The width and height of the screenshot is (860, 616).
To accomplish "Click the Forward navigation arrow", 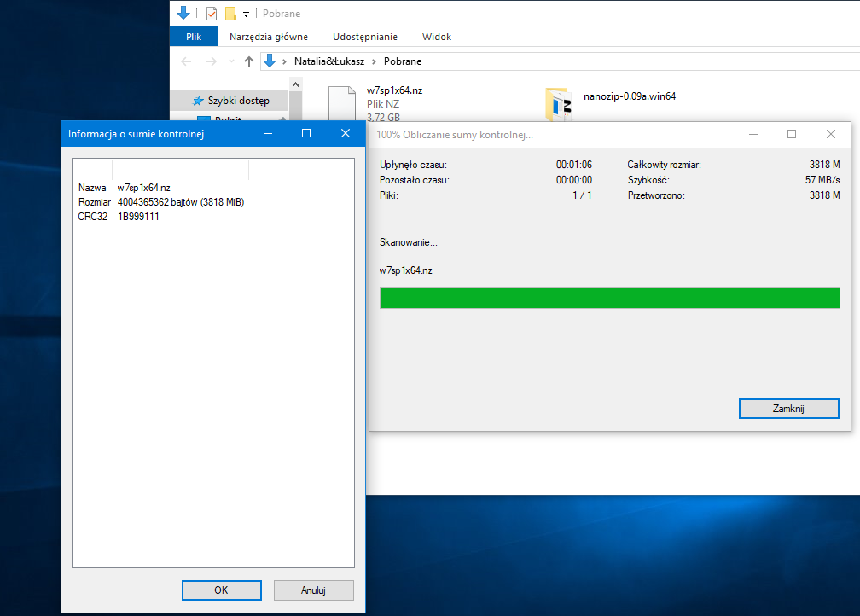I will click(212, 61).
